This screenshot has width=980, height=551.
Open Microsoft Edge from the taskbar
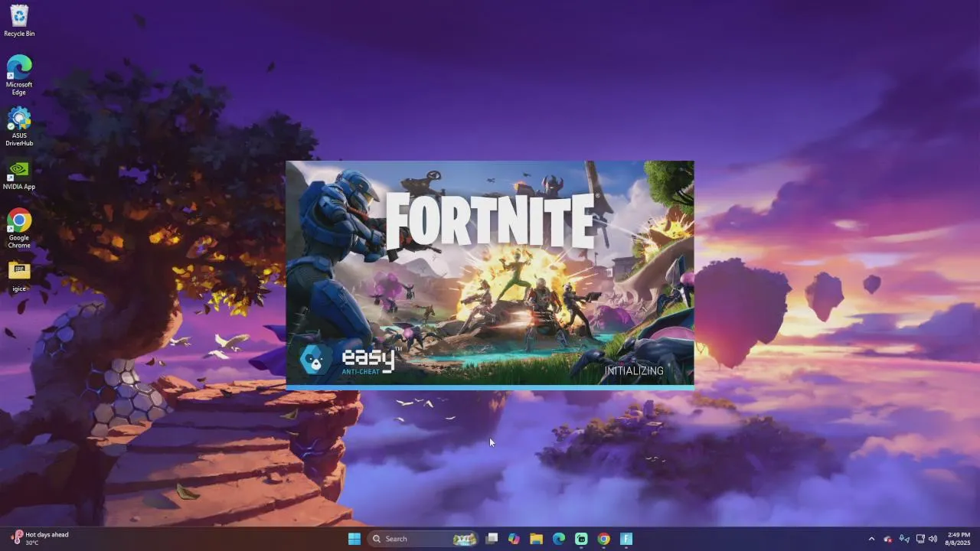559,539
